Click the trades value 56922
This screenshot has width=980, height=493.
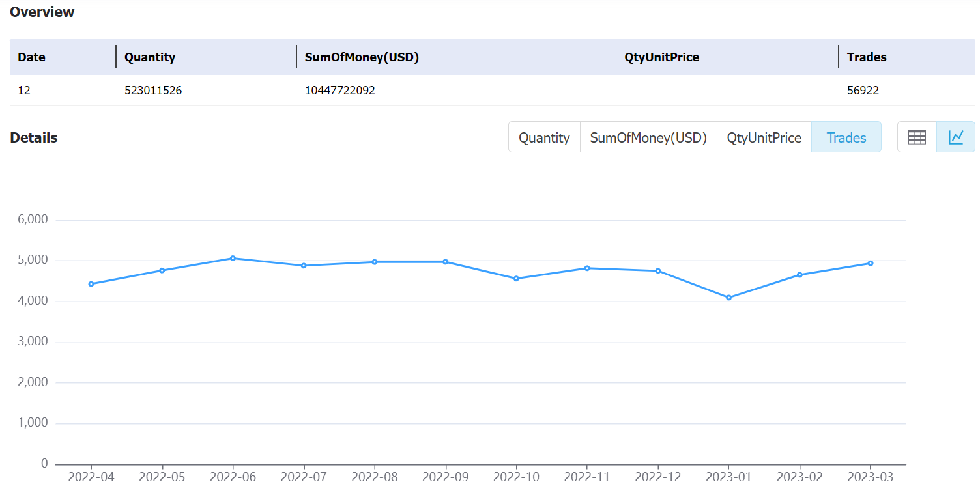coord(863,91)
